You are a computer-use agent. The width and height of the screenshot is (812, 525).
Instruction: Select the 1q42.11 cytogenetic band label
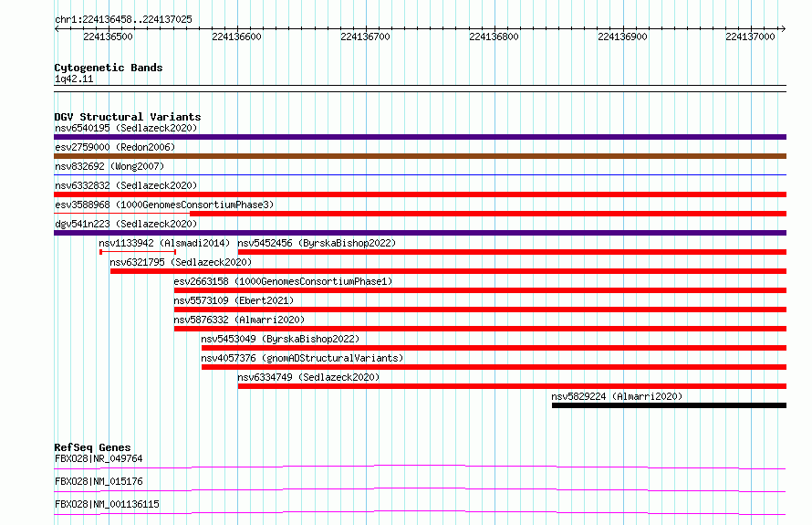[74, 79]
